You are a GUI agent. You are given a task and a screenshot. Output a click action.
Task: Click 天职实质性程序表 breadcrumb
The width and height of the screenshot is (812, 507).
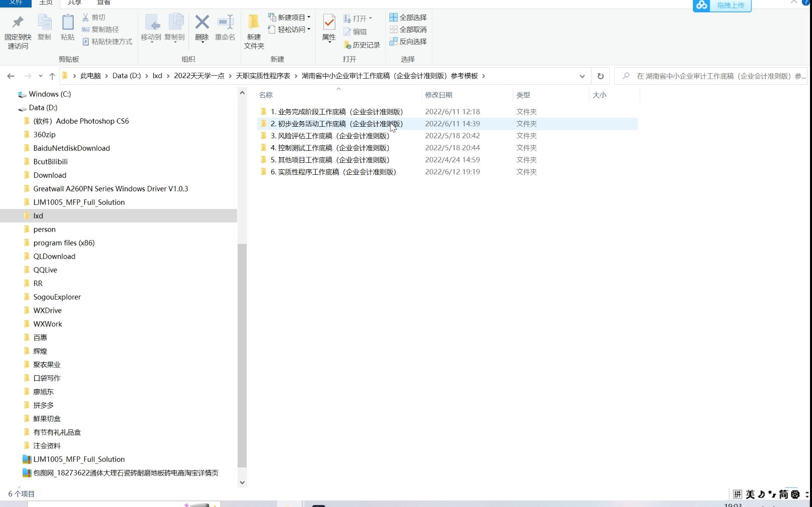click(263, 76)
